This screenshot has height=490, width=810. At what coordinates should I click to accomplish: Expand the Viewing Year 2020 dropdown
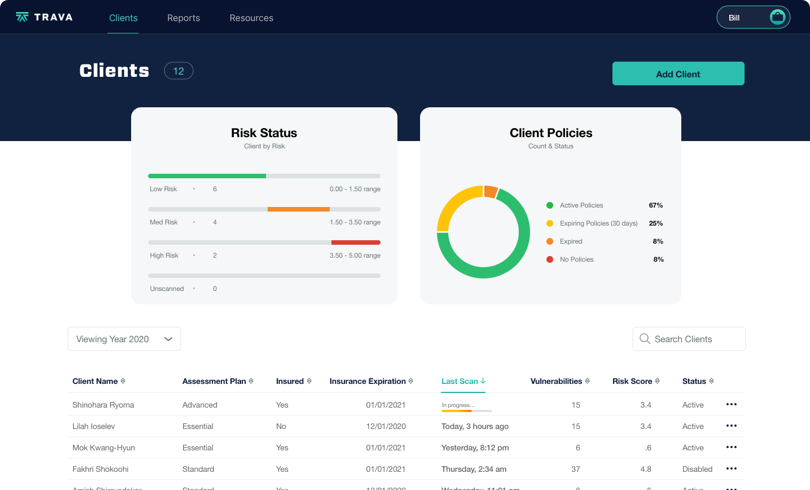coord(124,339)
